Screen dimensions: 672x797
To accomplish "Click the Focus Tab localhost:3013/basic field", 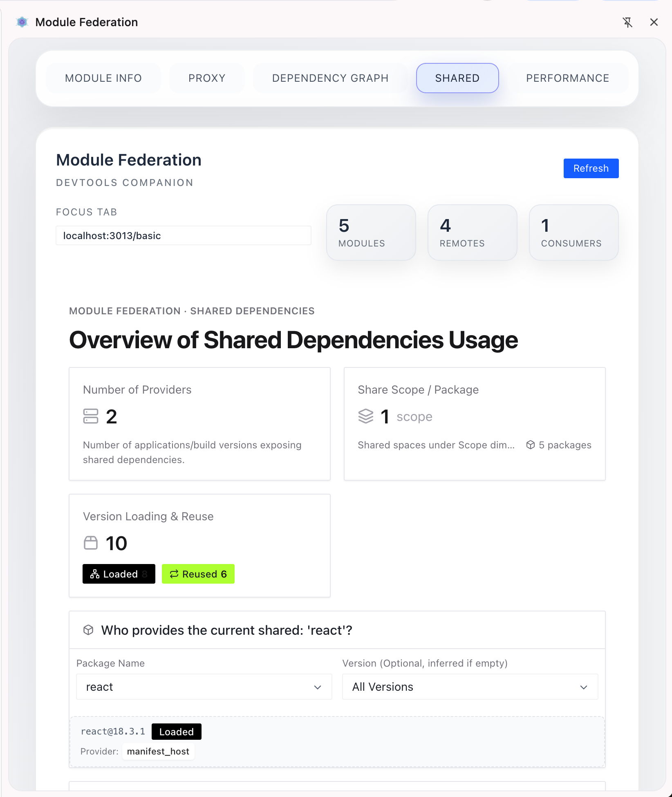I will point(184,236).
